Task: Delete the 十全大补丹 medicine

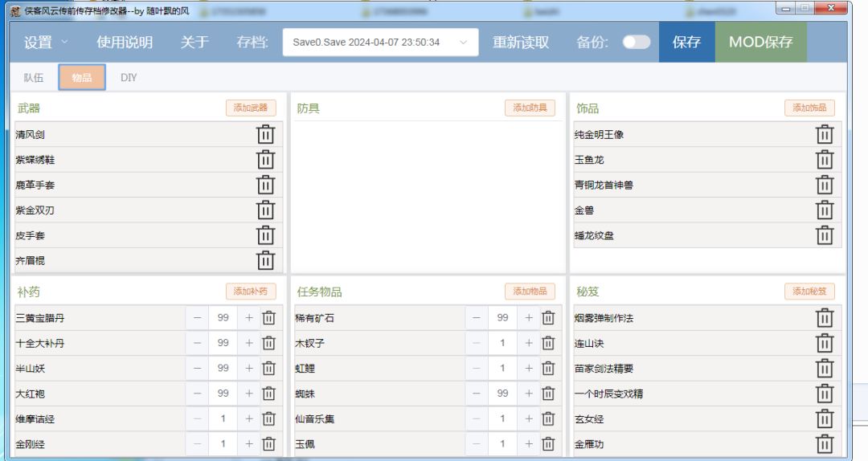Action: click(x=268, y=343)
